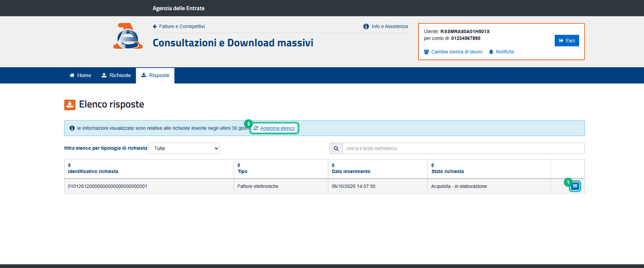Select the Risposte tab
The image size is (644, 268).
tap(155, 75)
